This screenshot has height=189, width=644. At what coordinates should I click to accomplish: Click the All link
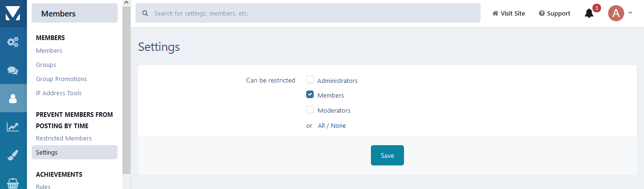pos(321,126)
